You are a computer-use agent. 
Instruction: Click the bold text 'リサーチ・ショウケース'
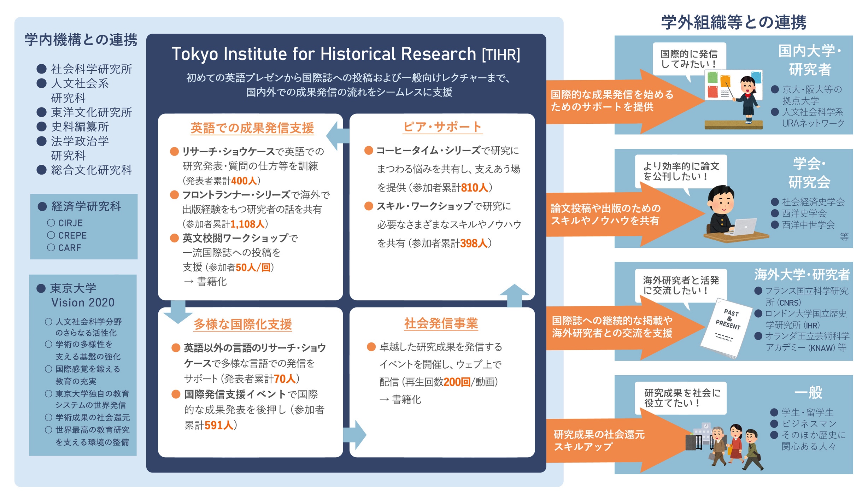pyautogui.click(x=229, y=152)
